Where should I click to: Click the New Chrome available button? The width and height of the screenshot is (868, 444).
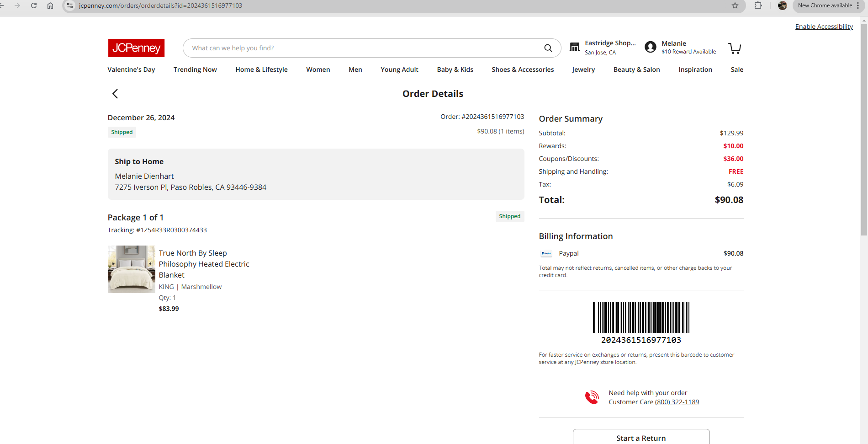tap(828, 5)
